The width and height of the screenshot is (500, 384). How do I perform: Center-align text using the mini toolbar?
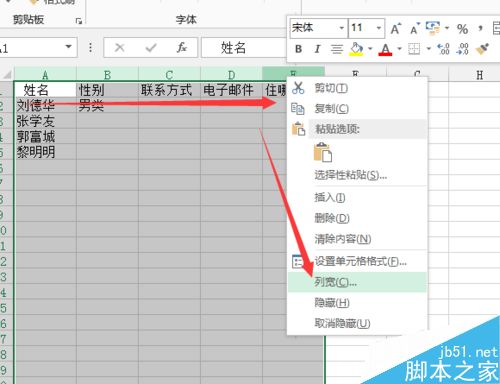click(x=337, y=49)
